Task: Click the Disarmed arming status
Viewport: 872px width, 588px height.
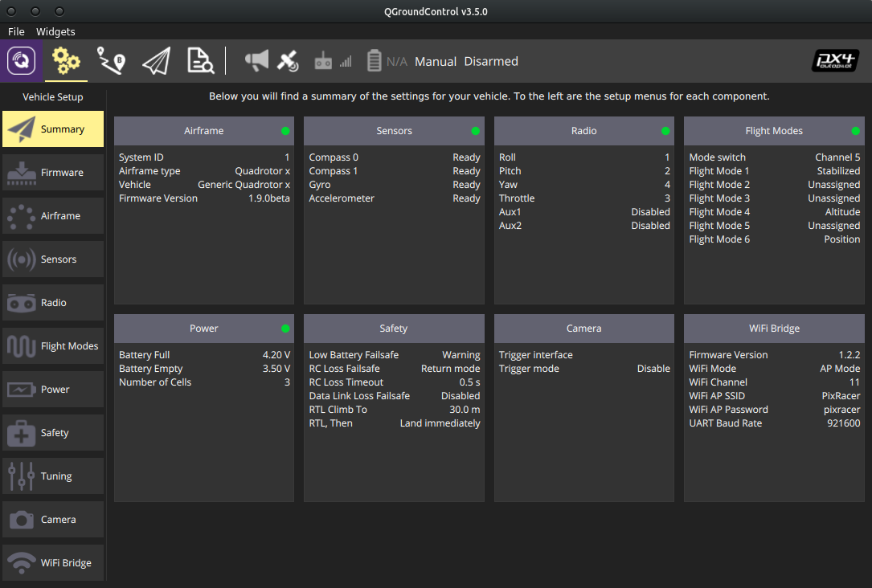Action: tap(491, 62)
